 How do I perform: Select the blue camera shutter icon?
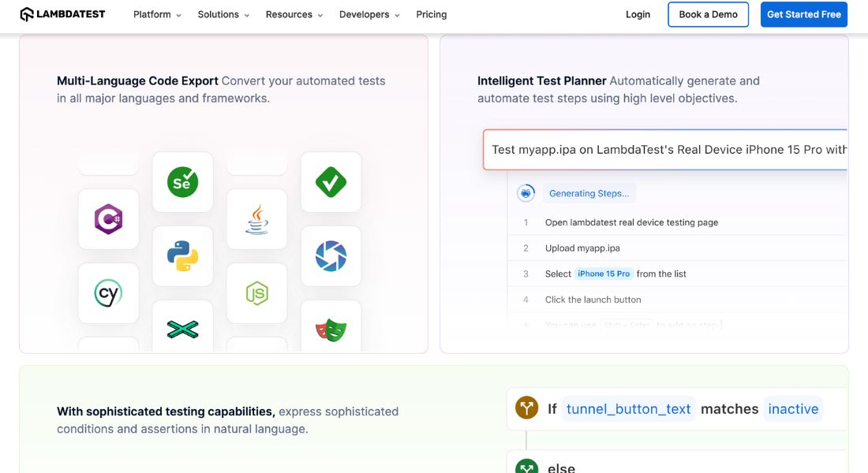331,256
